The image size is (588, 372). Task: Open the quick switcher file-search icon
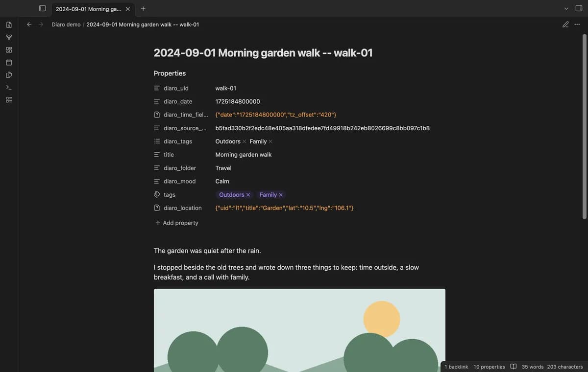(x=9, y=24)
